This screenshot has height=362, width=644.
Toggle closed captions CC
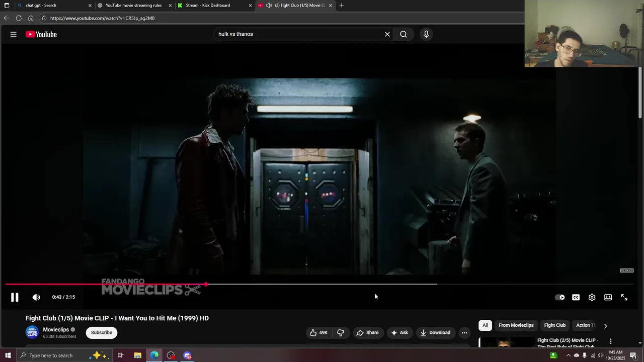tap(576, 297)
